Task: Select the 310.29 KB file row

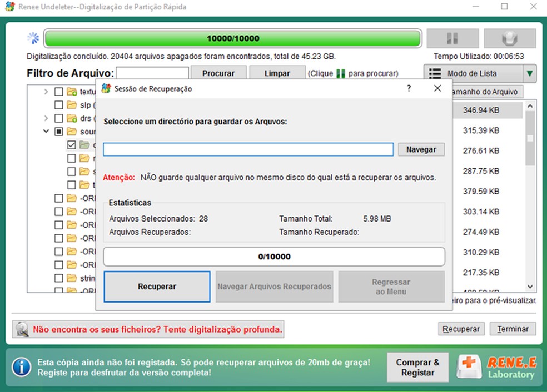Action: coord(488,252)
